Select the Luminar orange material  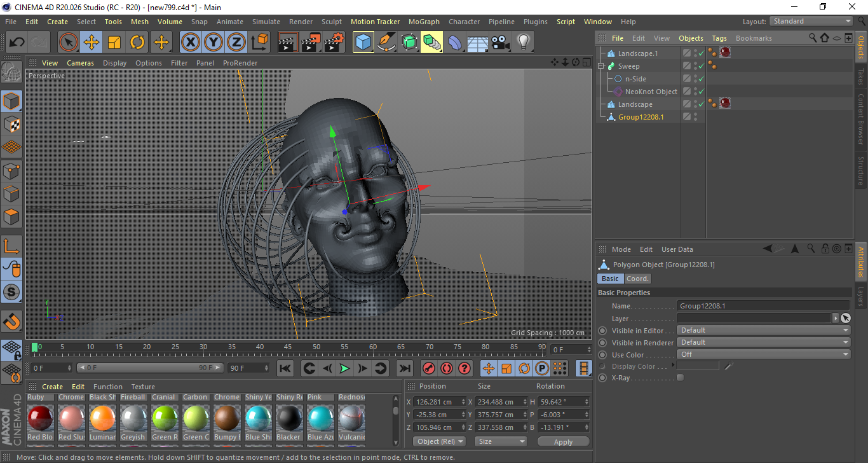click(102, 418)
